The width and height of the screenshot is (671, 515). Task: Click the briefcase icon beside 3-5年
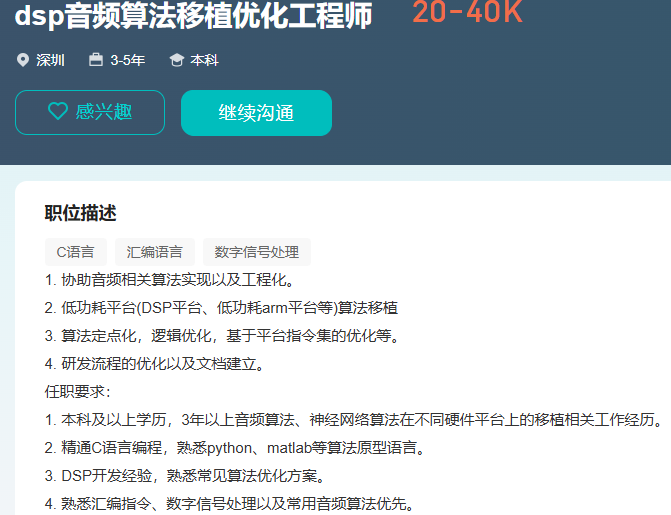pyautogui.click(x=96, y=60)
